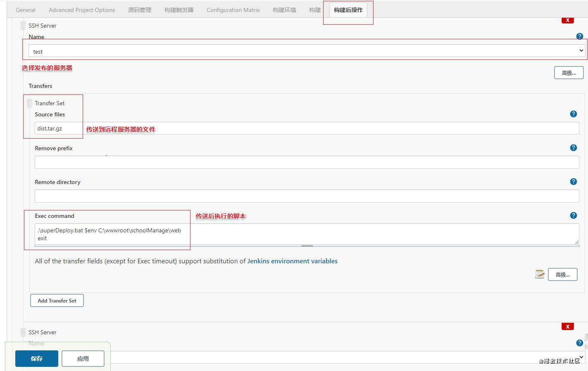Click the 高级 button in Transfer Set

pos(562,274)
